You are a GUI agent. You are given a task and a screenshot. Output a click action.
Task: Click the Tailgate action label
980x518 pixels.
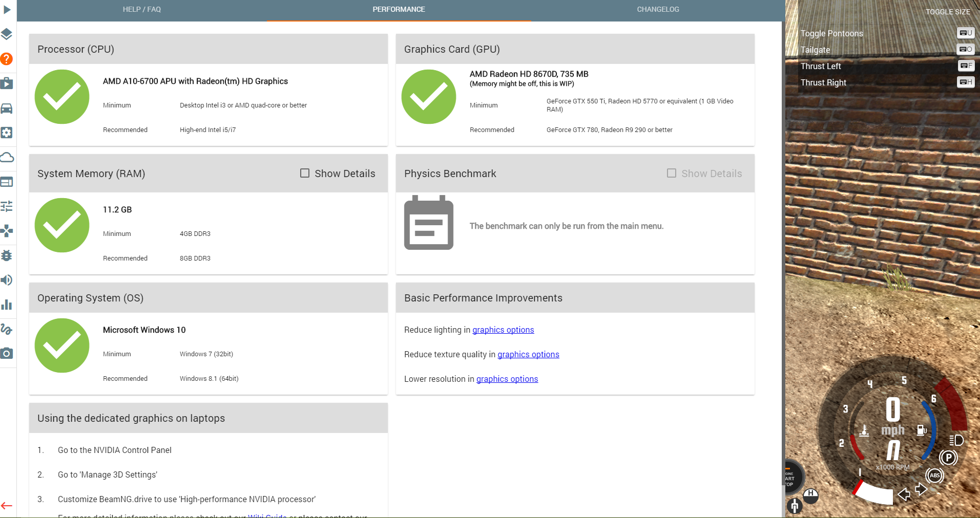[815, 50]
